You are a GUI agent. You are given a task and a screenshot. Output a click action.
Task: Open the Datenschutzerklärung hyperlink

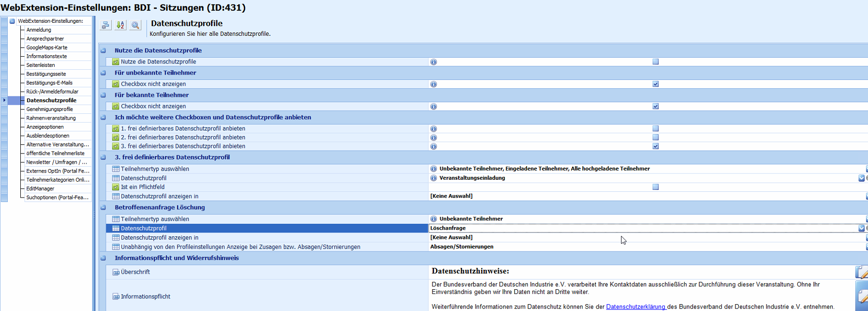point(636,307)
